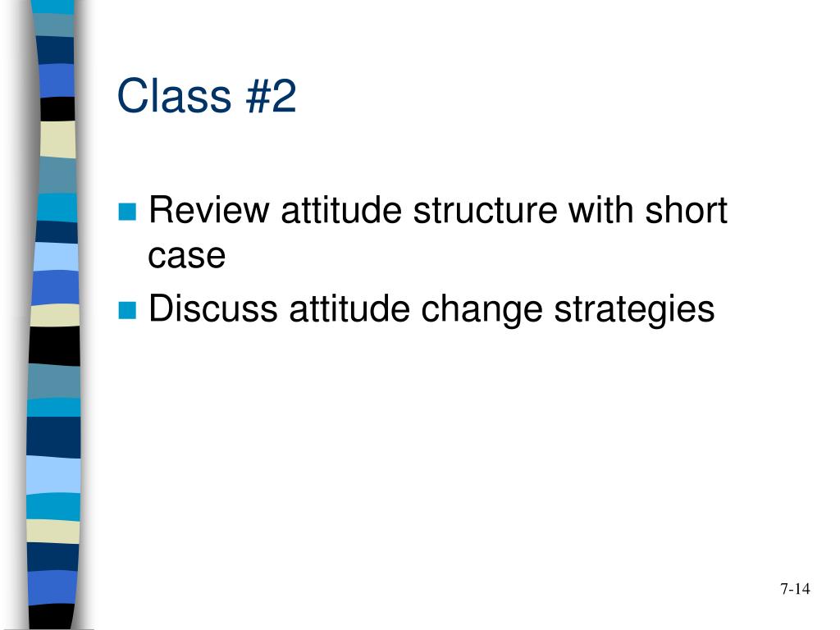Click the word attitude in first bullet

(341, 209)
